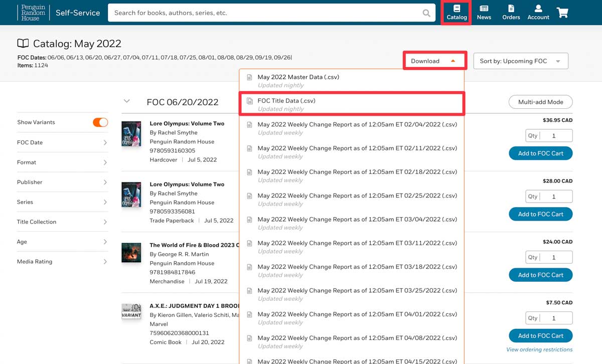Open Lore Olympus trade paperback cover thumbnail
This screenshot has height=364, width=602.
click(x=131, y=194)
